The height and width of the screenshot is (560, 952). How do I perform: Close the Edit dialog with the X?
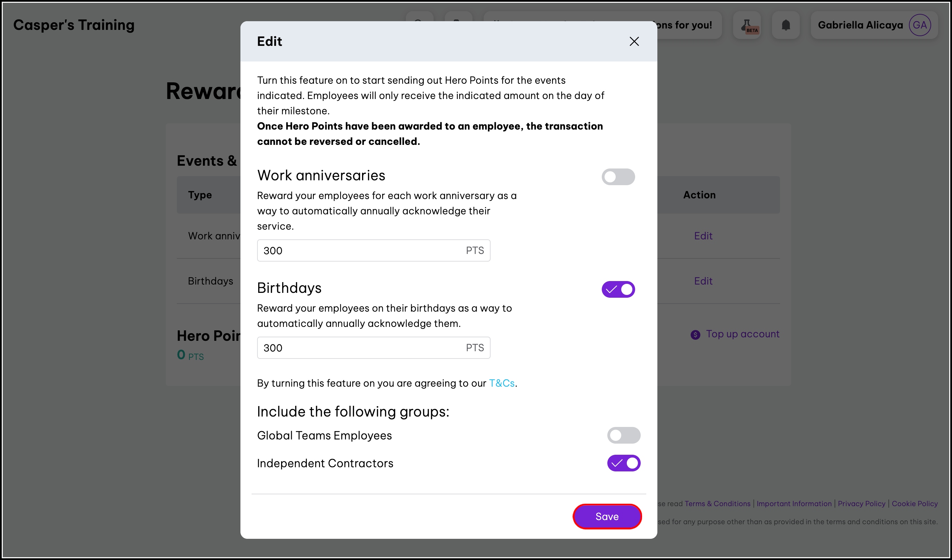(634, 41)
